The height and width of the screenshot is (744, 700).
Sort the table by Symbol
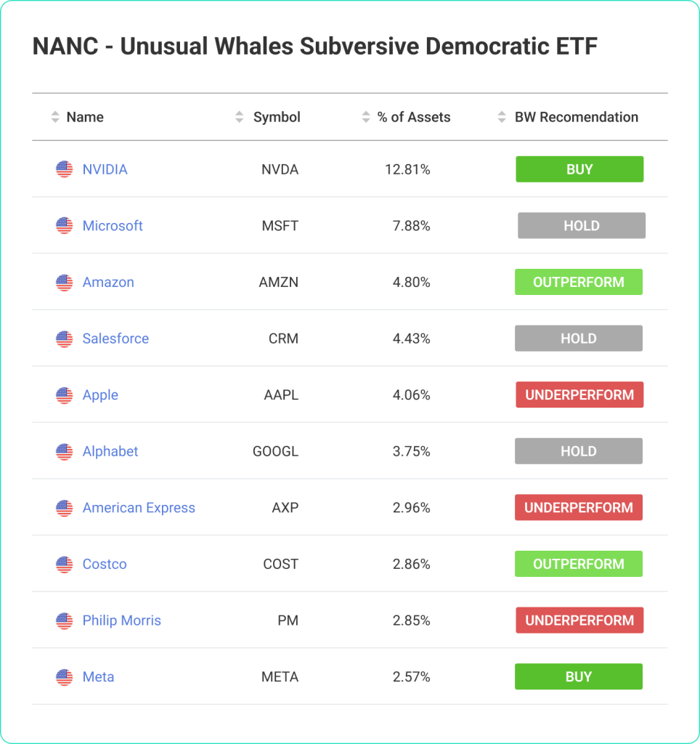point(239,116)
